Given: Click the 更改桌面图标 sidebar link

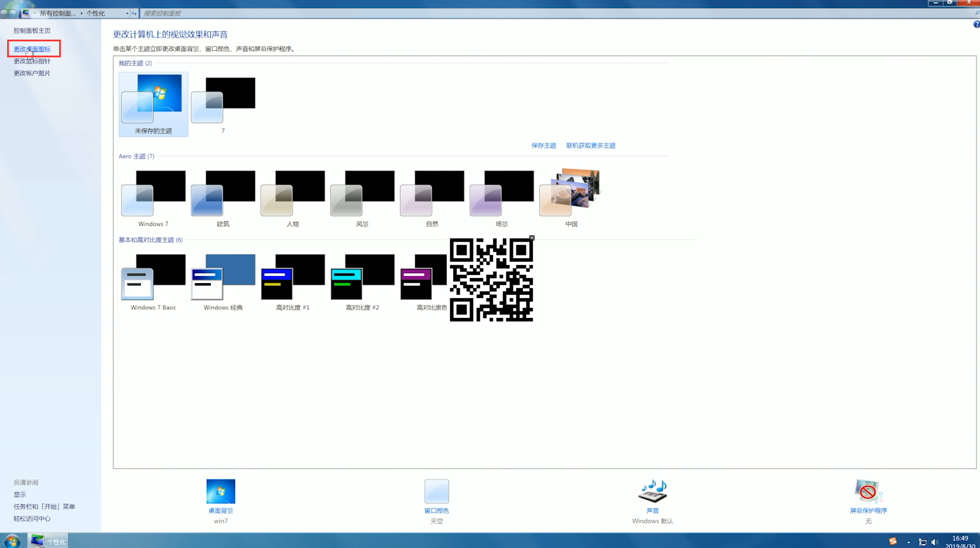Looking at the screenshot, I should [32, 49].
